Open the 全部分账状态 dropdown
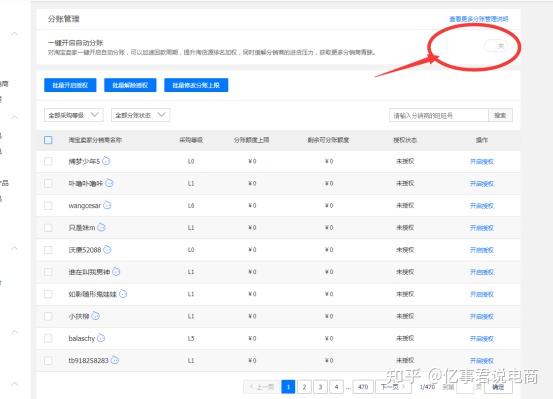Viewport: 553px width, 399px height. [x=141, y=115]
